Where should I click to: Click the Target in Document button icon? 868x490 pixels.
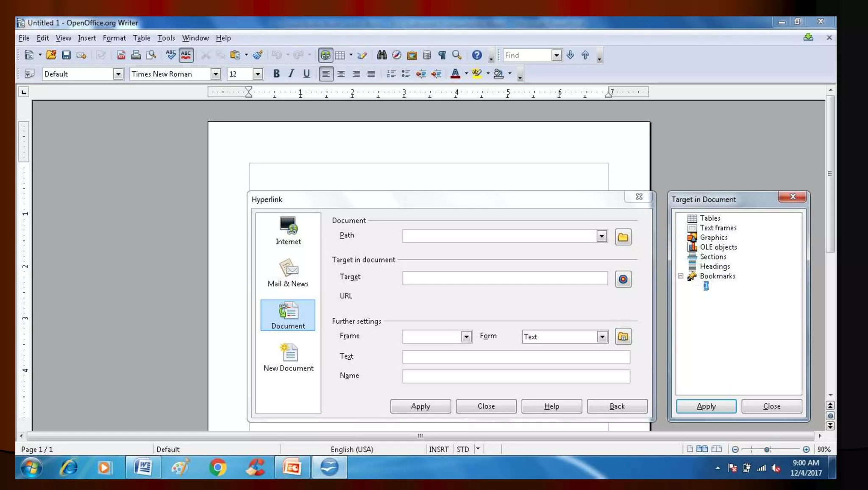click(623, 279)
